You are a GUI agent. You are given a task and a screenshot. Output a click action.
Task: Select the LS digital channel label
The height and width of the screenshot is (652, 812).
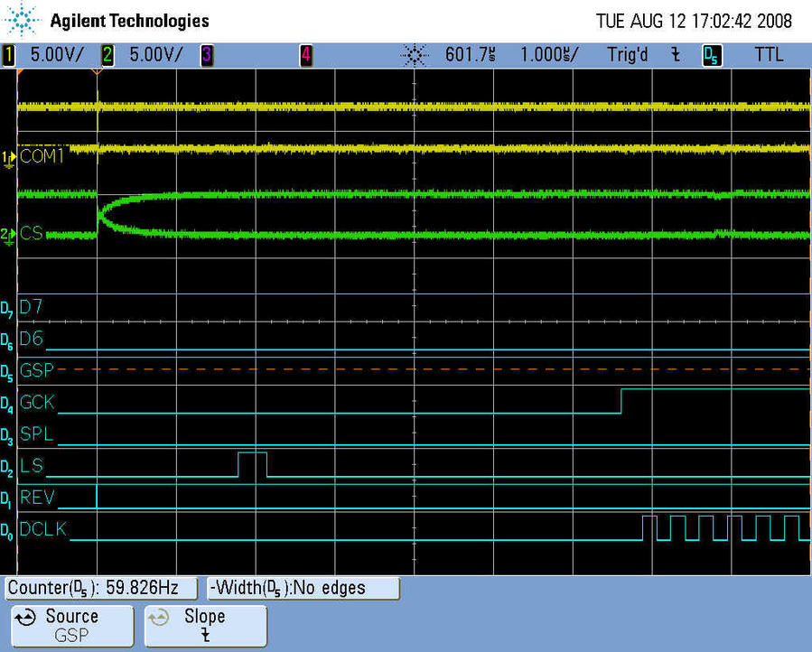pyautogui.click(x=30, y=466)
